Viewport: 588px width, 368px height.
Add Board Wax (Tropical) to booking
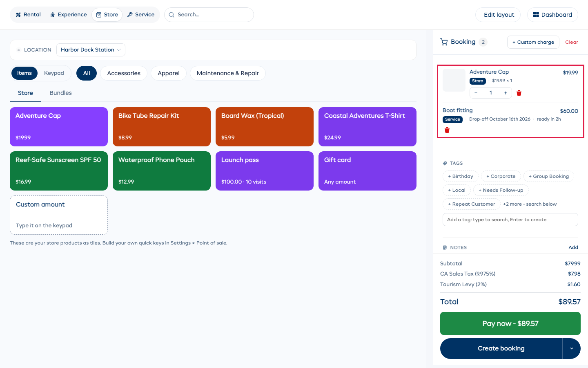click(x=265, y=127)
